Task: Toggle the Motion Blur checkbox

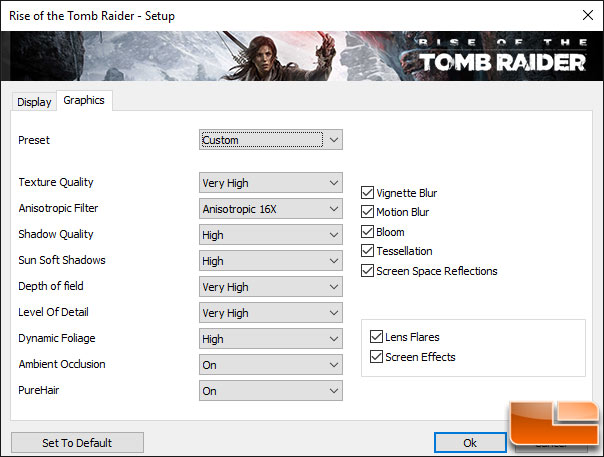Action: coord(367,212)
